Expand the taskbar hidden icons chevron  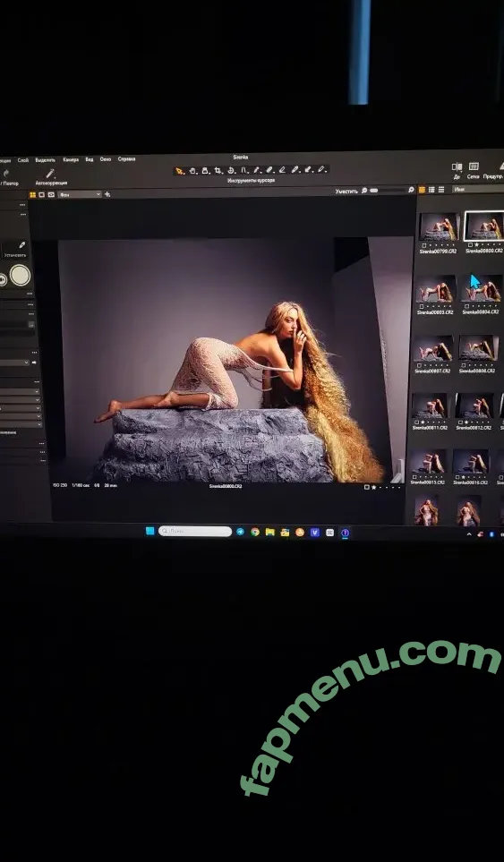[469, 533]
